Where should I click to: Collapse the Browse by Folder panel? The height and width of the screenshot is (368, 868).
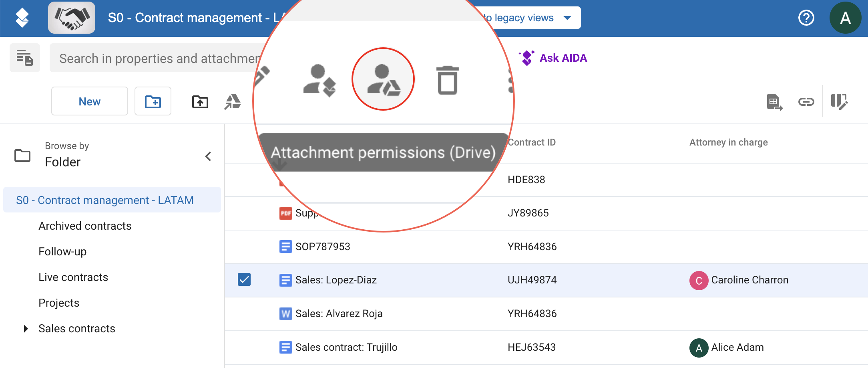coord(208,156)
